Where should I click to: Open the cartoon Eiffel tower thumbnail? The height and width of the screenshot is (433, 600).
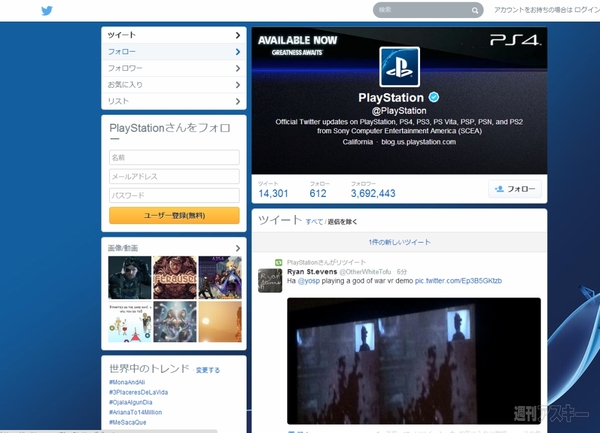click(130, 322)
